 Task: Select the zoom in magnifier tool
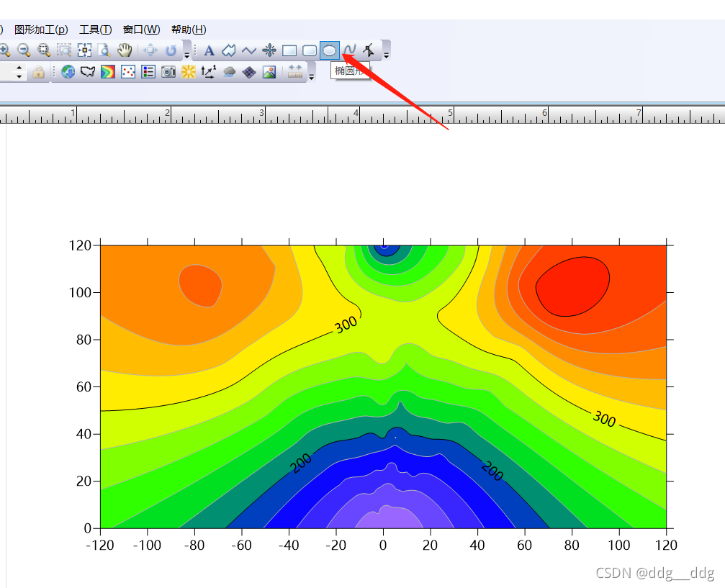(x=4, y=50)
